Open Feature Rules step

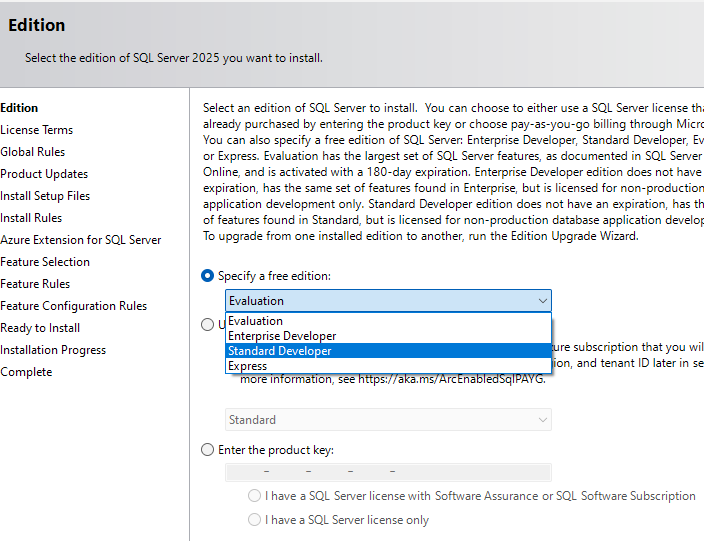click(x=35, y=284)
